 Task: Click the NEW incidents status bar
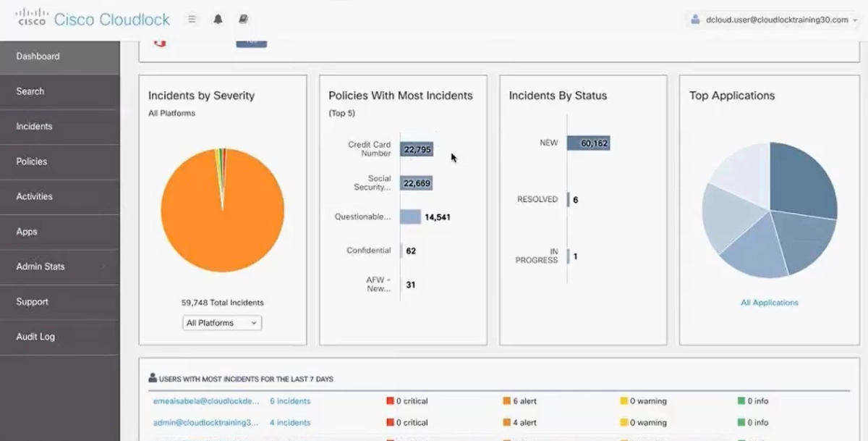[588, 143]
